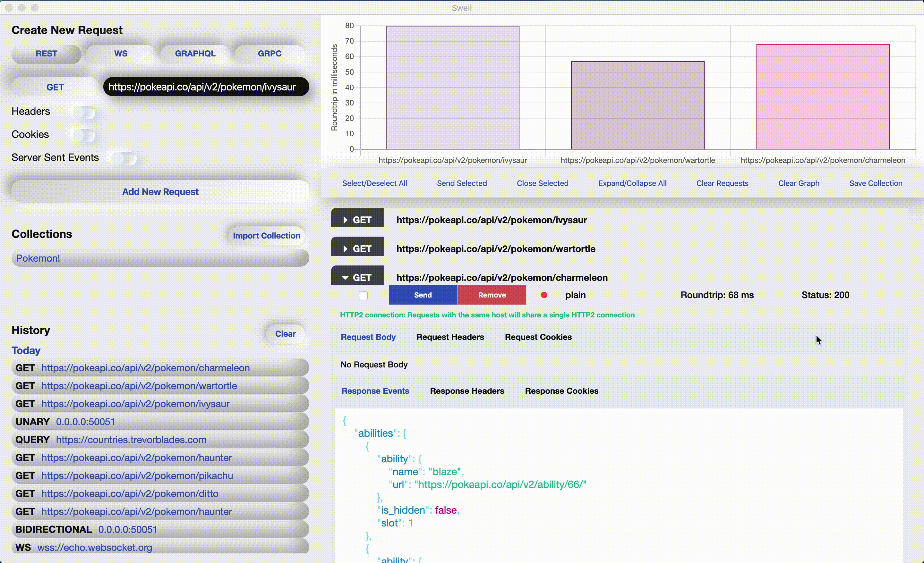This screenshot has width=924, height=563.
Task: Open the Request Cookies tab
Action: tap(538, 337)
